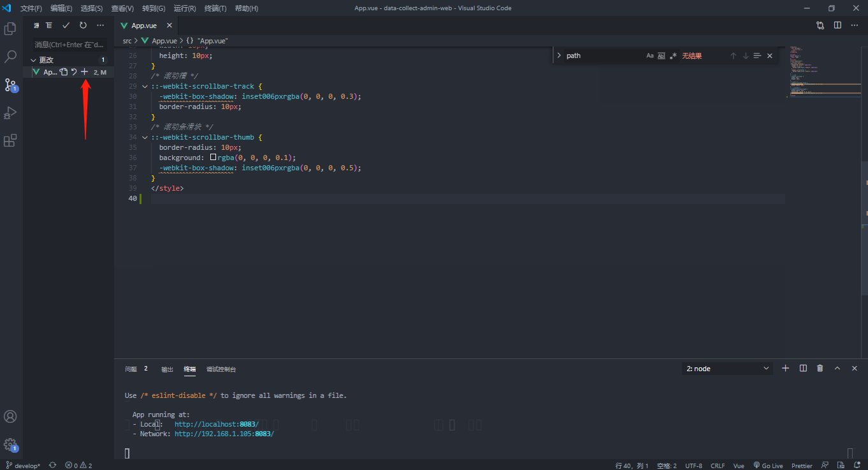
Task: Open 文件(F) menu
Action: click(31, 8)
